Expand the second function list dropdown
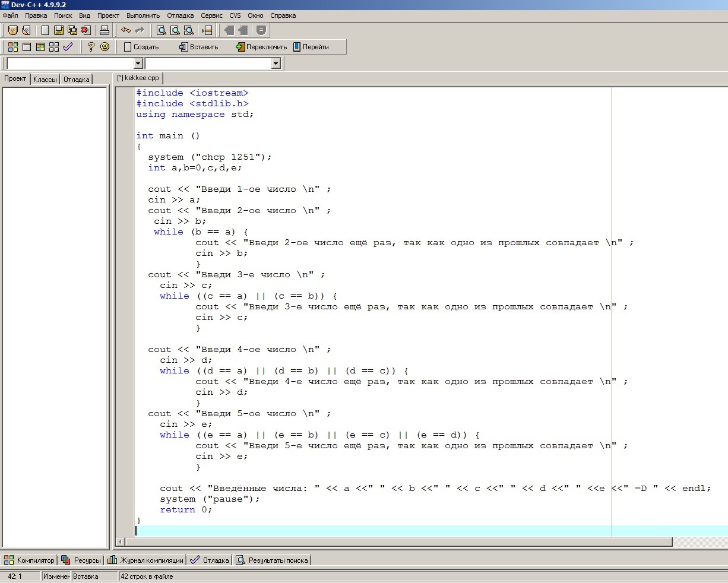This screenshot has height=583, width=728. coord(276,64)
